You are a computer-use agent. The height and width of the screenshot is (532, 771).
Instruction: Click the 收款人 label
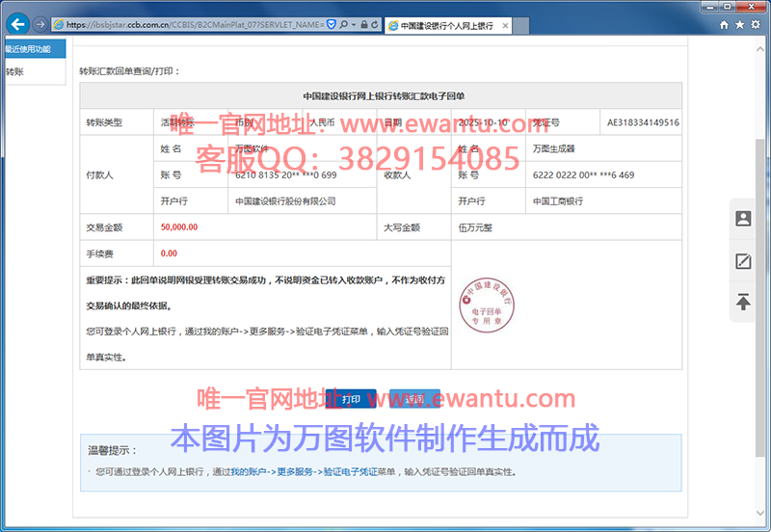point(397,175)
